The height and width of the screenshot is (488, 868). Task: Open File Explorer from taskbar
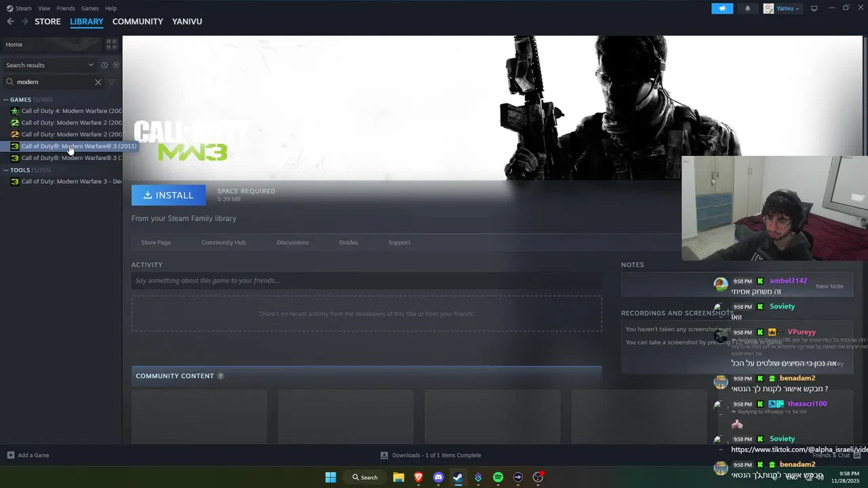click(x=399, y=477)
